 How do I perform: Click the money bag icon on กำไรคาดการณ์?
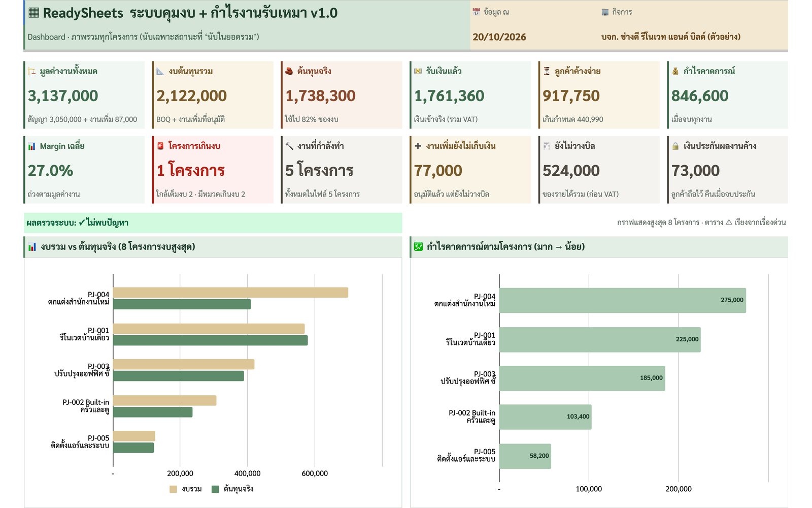[675, 71]
